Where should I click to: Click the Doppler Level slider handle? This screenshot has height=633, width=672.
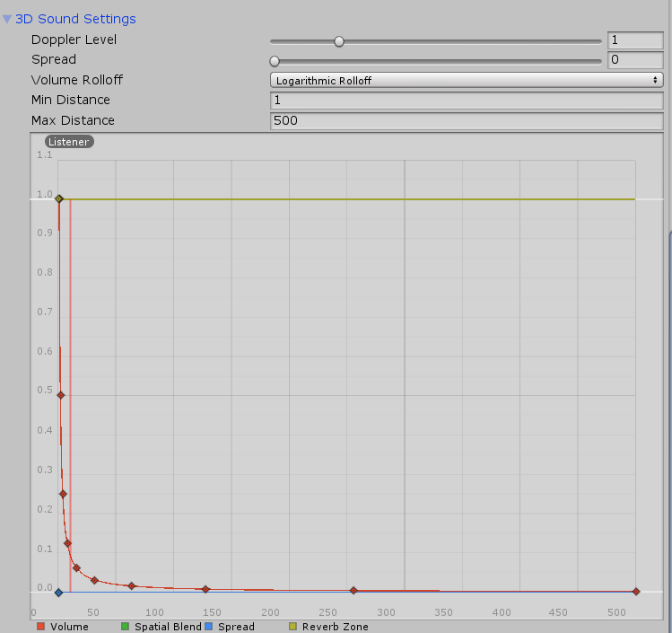point(339,40)
